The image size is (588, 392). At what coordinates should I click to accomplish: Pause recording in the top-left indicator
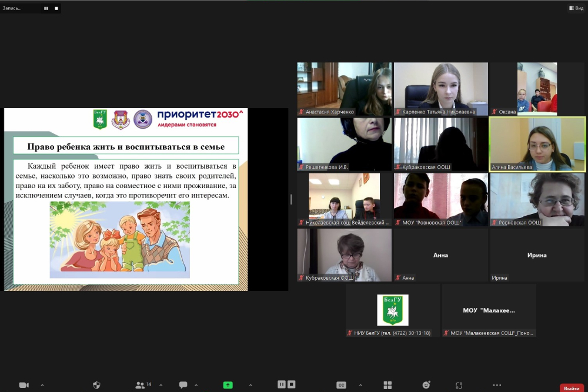click(x=46, y=8)
